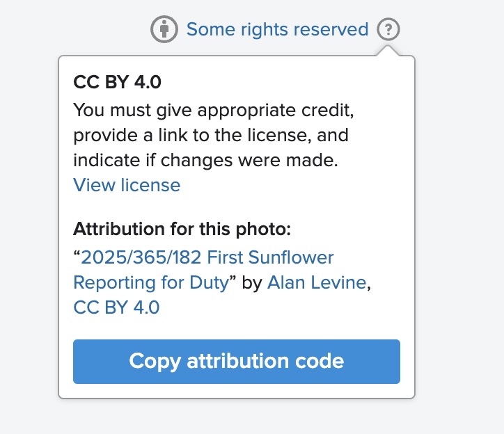Click the Copy attribution code button
The image size is (504, 434).
pos(237,362)
